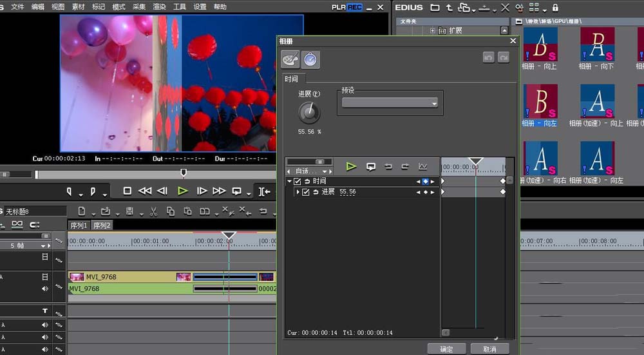Click the scissors cut icon in timeline toolbar

click(x=153, y=211)
